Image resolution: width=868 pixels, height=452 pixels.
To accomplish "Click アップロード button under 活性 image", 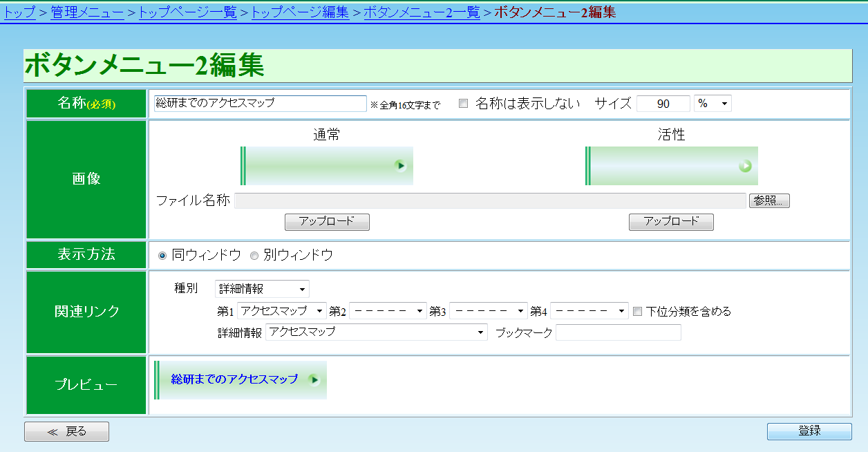I will pos(671,222).
